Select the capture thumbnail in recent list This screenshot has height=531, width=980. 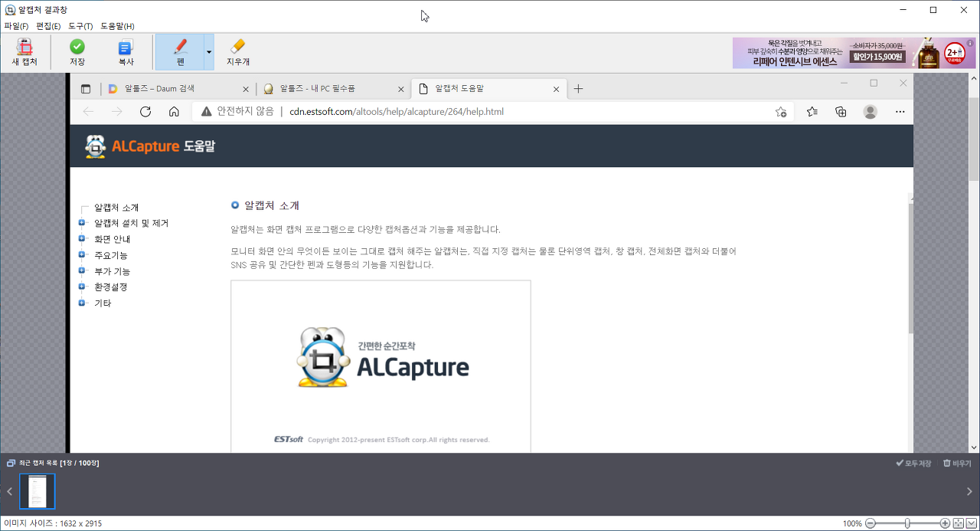38,491
